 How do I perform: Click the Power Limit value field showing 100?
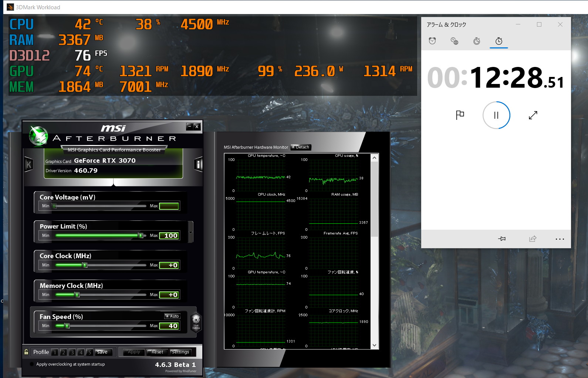tap(169, 236)
